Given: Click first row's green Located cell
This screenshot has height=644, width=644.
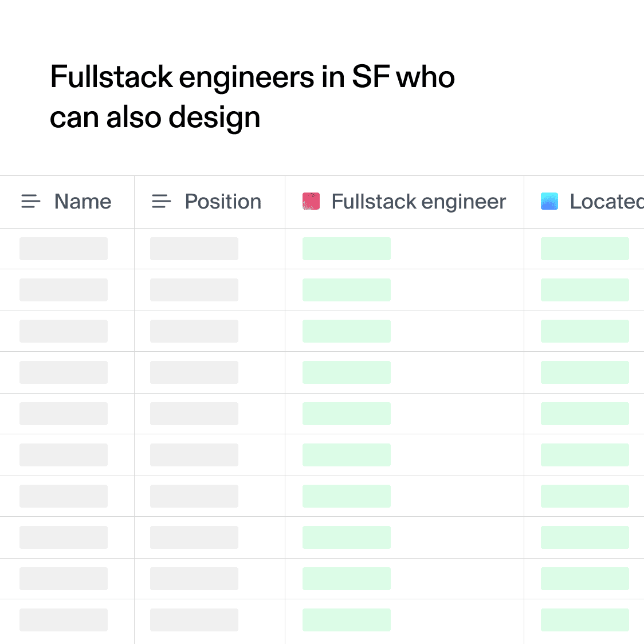Looking at the screenshot, I should [584, 249].
